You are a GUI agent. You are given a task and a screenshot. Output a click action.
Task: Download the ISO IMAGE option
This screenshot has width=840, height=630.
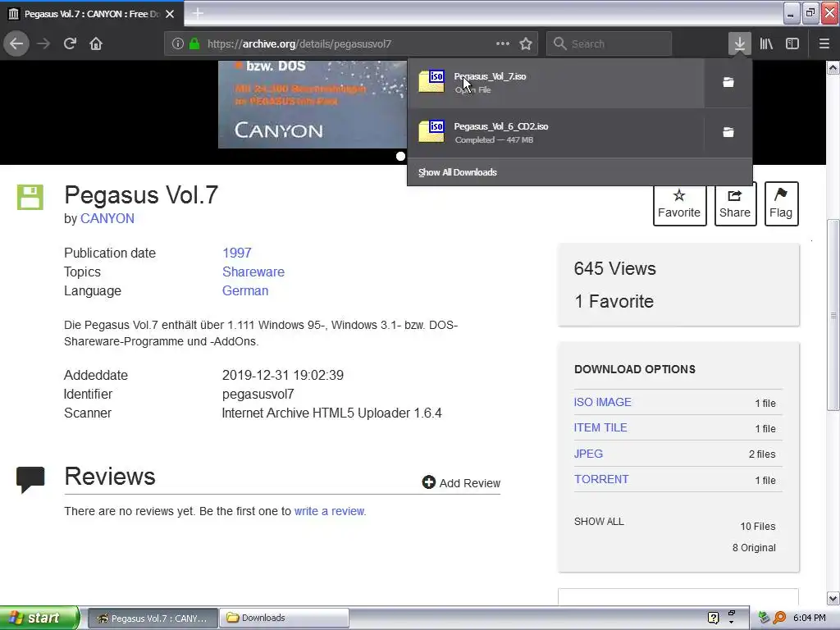click(603, 402)
